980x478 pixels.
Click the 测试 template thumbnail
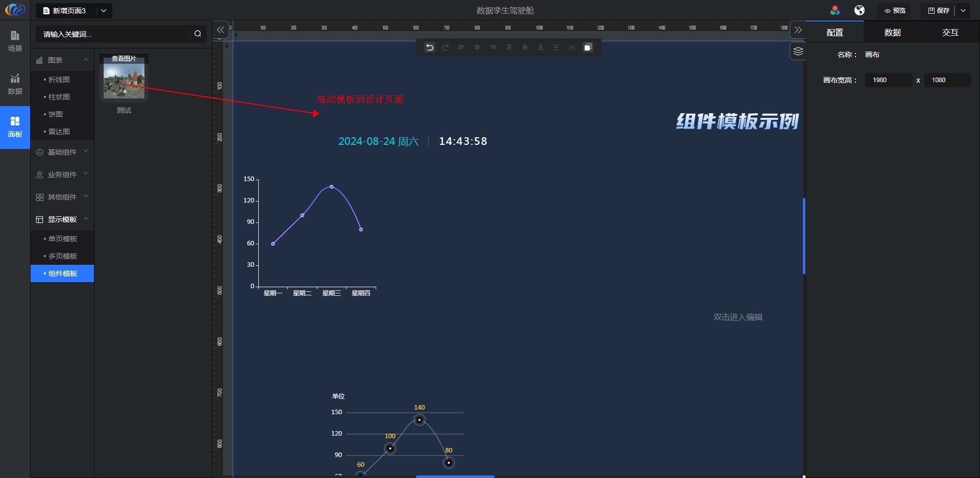tap(124, 81)
